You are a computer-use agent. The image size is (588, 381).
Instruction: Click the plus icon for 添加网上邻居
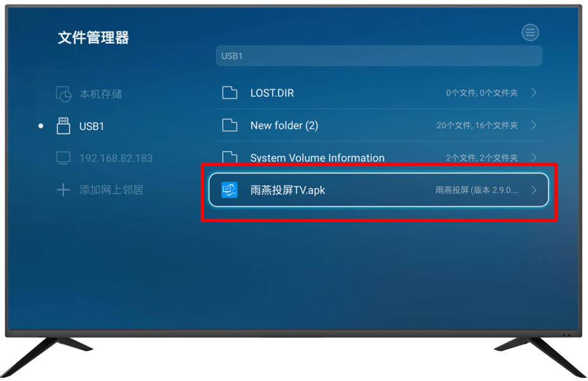tap(63, 190)
